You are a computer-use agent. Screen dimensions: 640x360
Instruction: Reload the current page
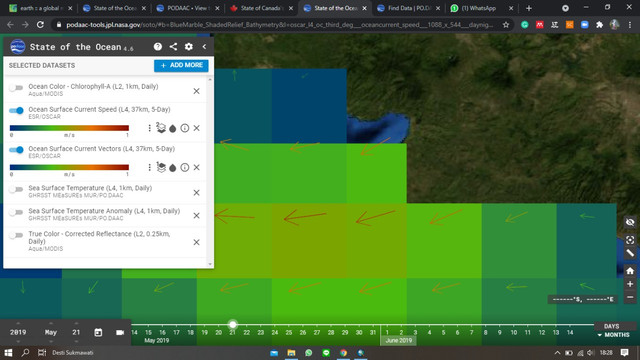click(40, 25)
